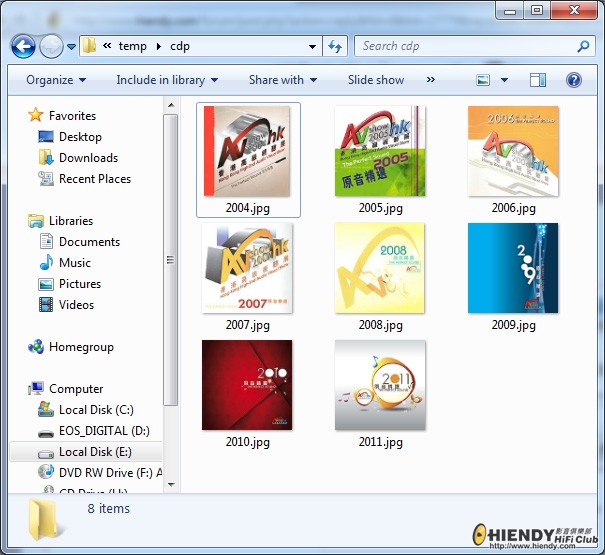Open Downloads folder link
Image resolution: width=605 pixels, height=555 pixels.
[88, 157]
